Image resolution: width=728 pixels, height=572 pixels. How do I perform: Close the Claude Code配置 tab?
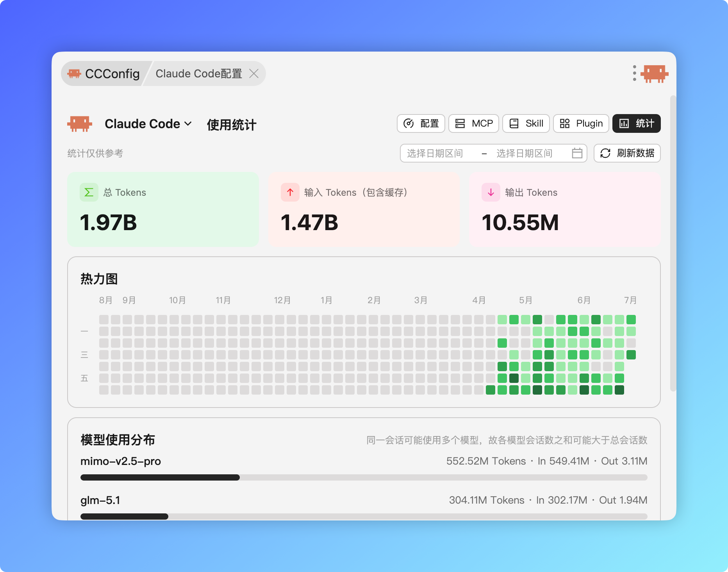(x=254, y=73)
